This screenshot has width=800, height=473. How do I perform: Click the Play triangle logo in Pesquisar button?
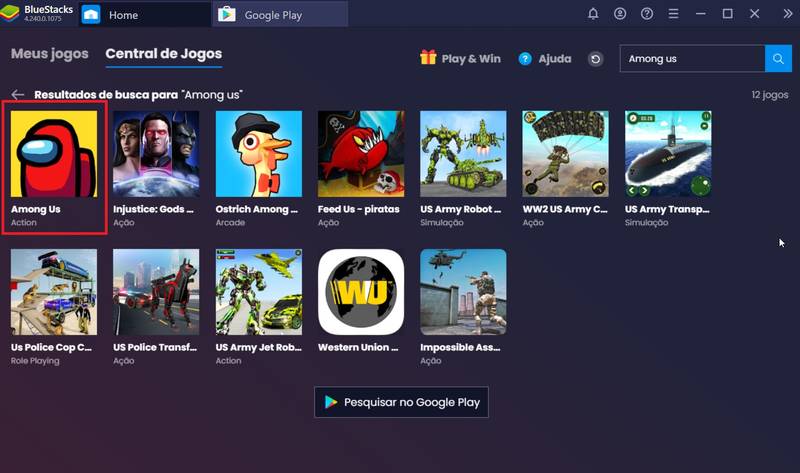pos(331,402)
